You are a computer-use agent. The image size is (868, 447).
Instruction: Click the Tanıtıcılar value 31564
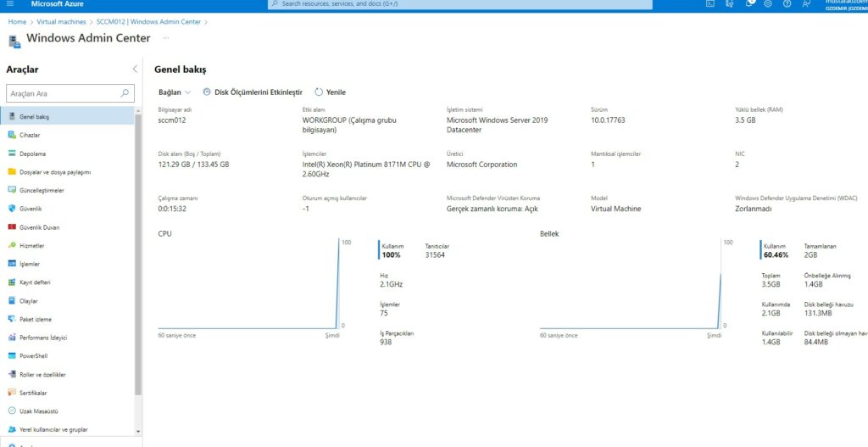pos(435,254)
